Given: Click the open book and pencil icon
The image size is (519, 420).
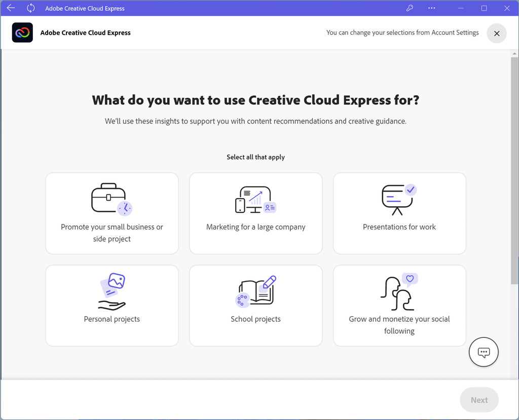Looking at the screenshot, I should tap(255, 292).
